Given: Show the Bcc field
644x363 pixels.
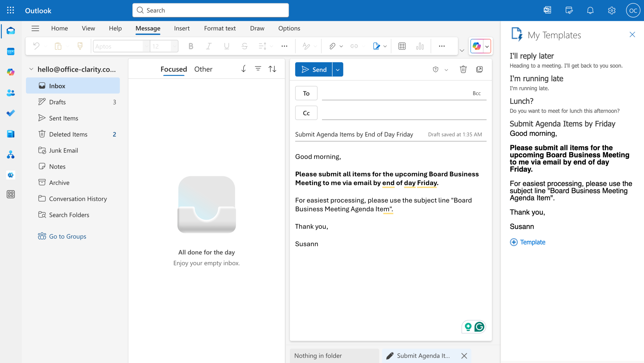Looking at the screenshot, I should point(476,93).
